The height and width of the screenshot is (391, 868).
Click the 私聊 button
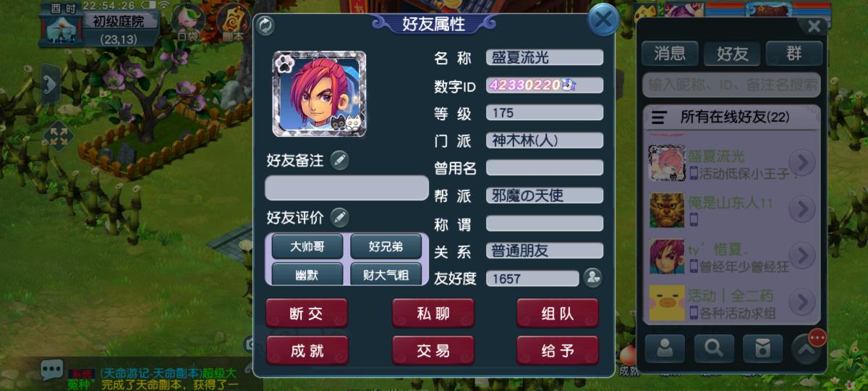point(433,314)
